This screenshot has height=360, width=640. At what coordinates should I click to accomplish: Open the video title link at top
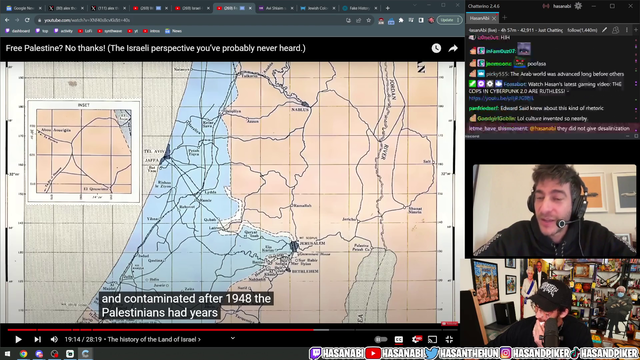coord(156,48)
